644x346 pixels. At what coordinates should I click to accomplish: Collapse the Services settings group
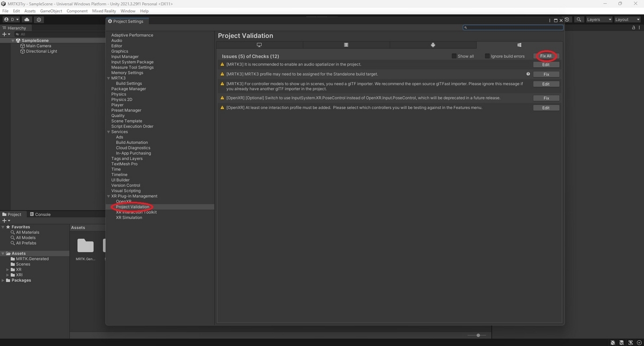coord(108,132)
